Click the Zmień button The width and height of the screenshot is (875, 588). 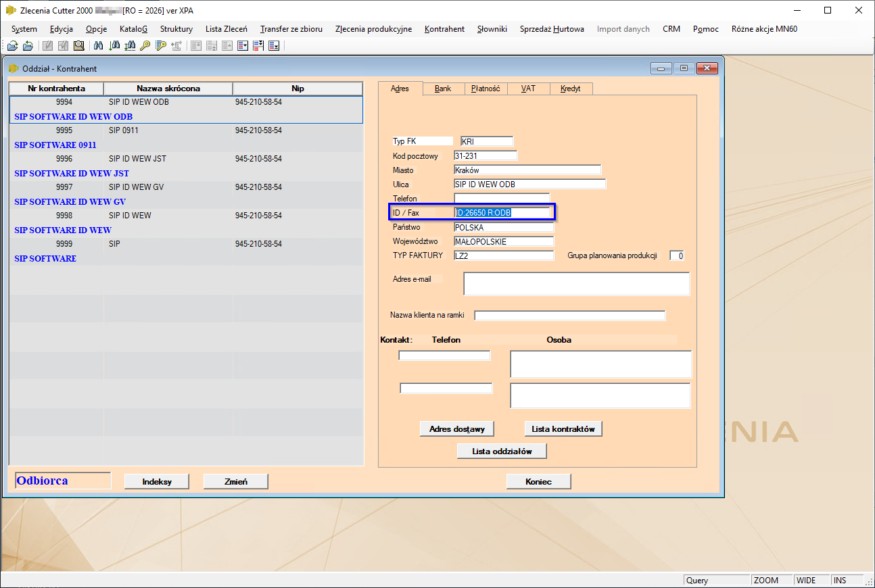coord(235,481)
